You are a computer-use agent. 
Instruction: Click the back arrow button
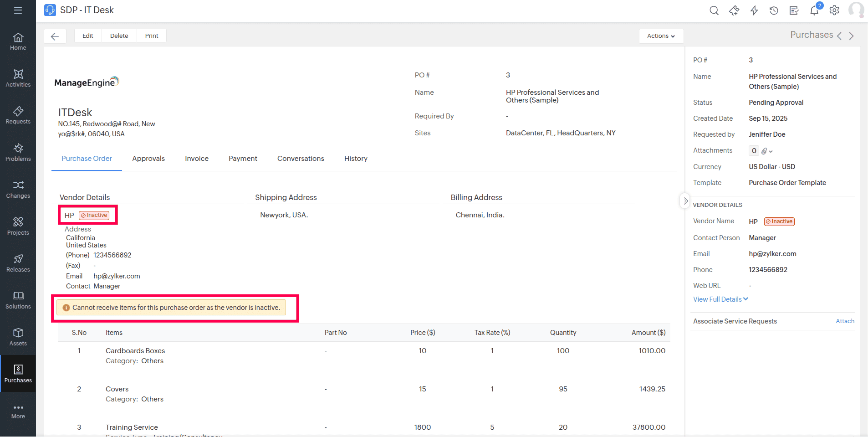55,36
